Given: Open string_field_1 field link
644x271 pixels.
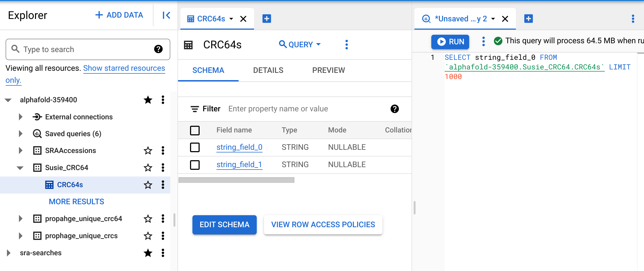Looking at the screenshot, I should coord(239,165).
